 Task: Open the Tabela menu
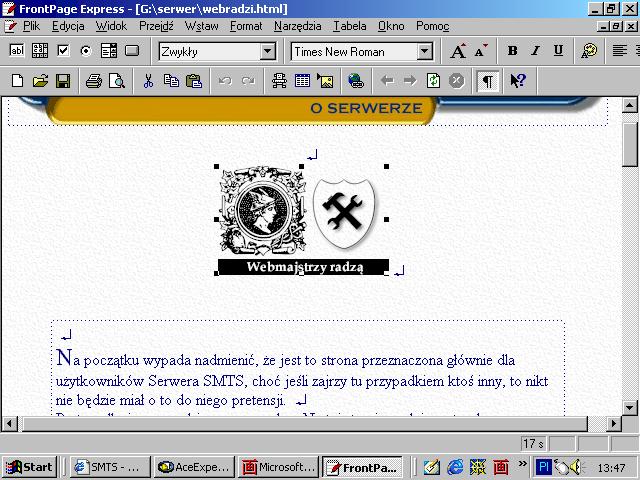(x=350, y=27)
